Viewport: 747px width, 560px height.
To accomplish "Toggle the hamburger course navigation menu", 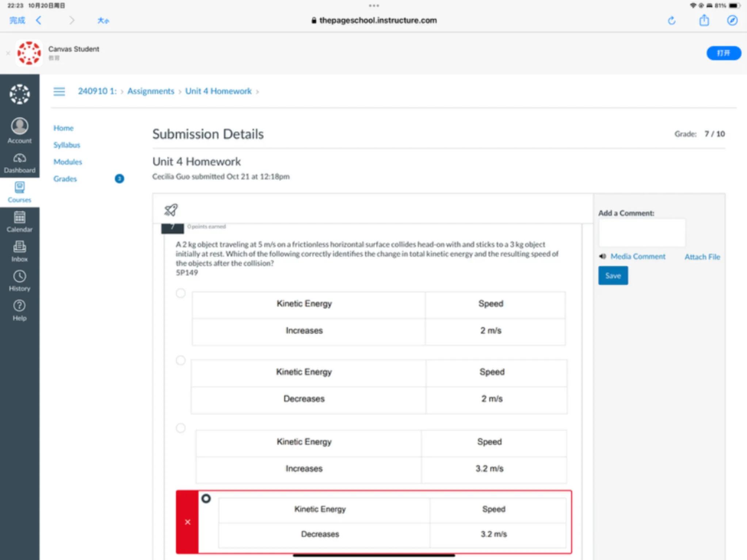I will point(59,91).
